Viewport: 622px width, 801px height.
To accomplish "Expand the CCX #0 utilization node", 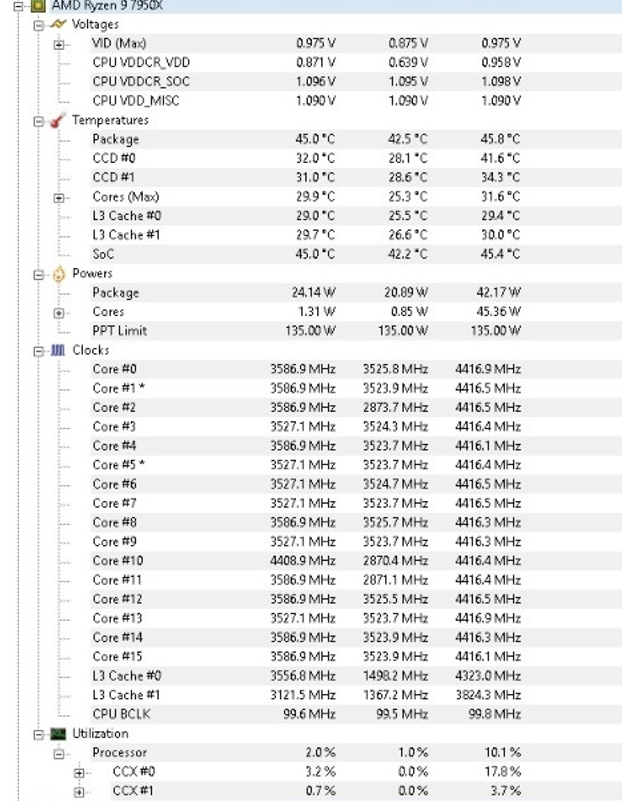I will coord(78,772).
